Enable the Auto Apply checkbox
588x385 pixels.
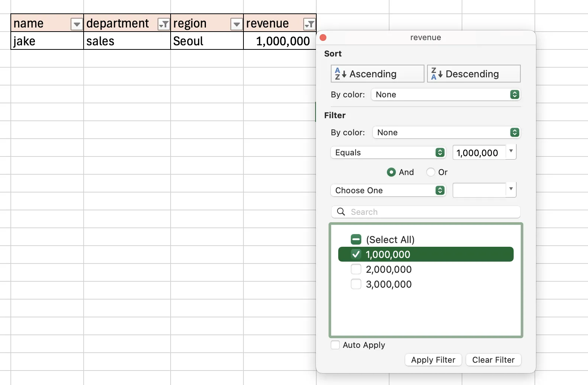click(x=335, y=345)
